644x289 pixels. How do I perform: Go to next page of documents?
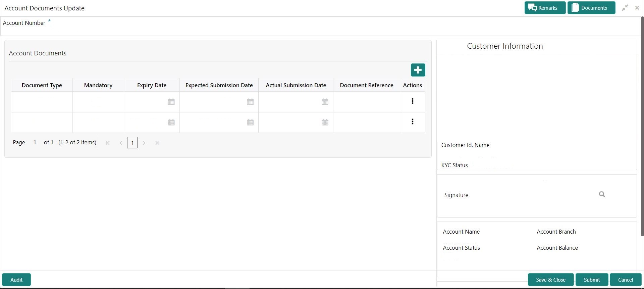[x=144, y=143]
